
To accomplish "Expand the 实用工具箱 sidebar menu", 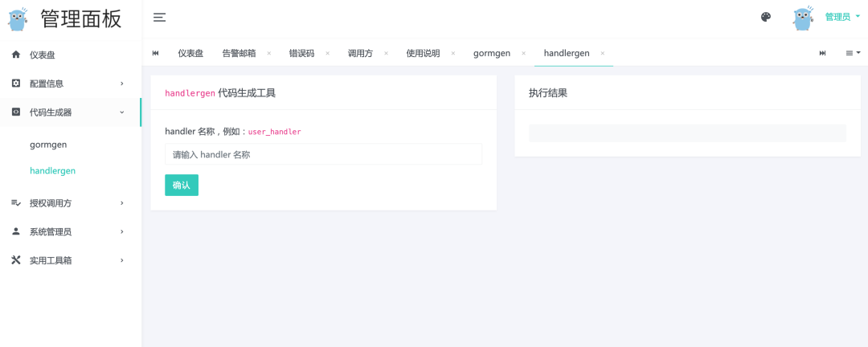I will point(70,260).
